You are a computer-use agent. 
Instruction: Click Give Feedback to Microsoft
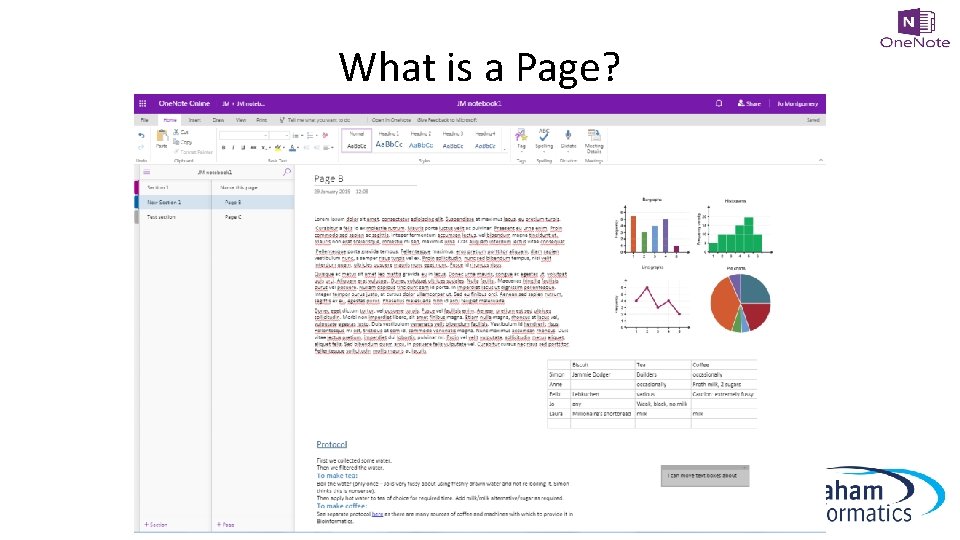(x=447, y=120)
